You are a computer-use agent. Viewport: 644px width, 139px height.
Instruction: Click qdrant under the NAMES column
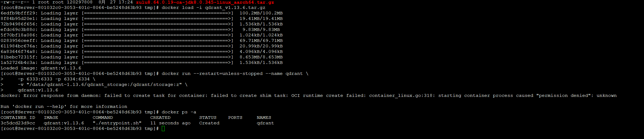tap(265, 123)
